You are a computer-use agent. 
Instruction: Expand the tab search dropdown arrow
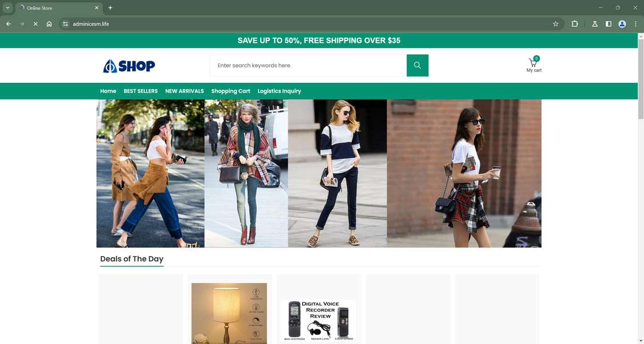(7, 8)
